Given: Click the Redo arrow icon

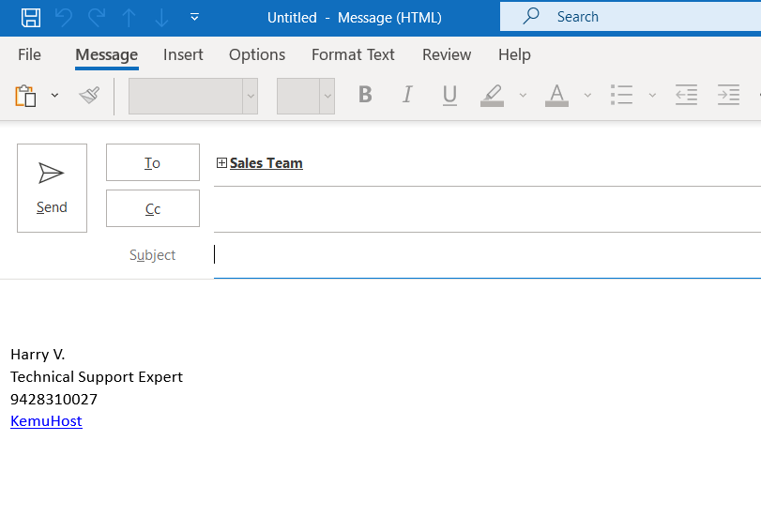Looking at the screenshot, I should point(97,18).
